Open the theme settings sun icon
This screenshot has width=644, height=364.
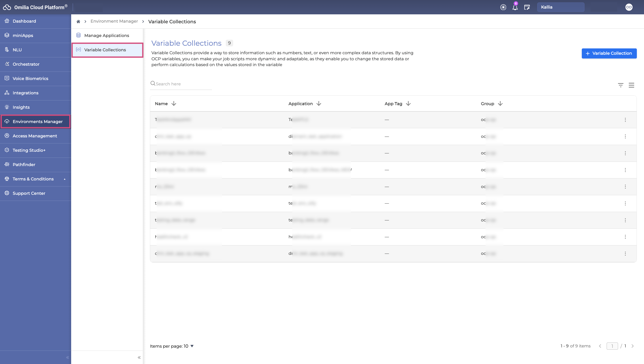click(503, 7)
